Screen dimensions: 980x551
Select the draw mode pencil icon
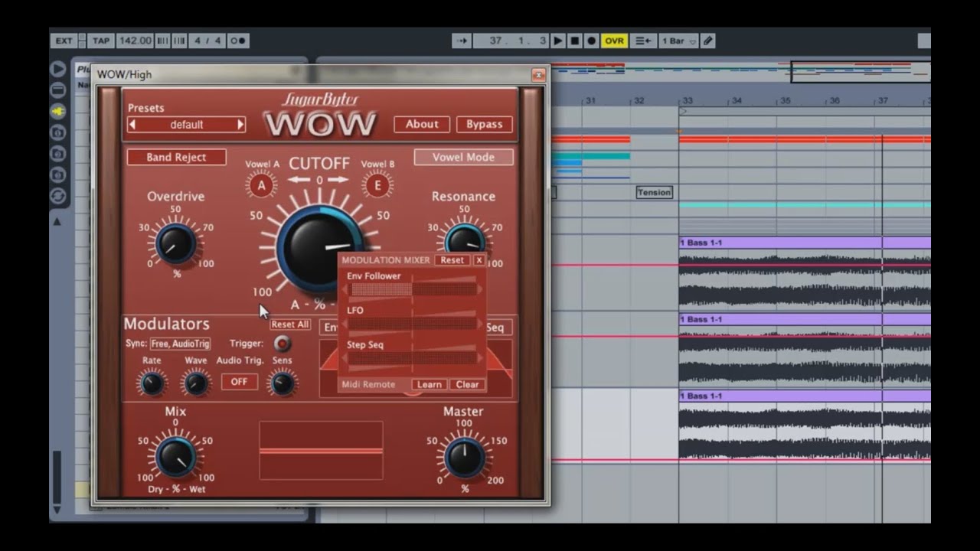tap(708, 41)
